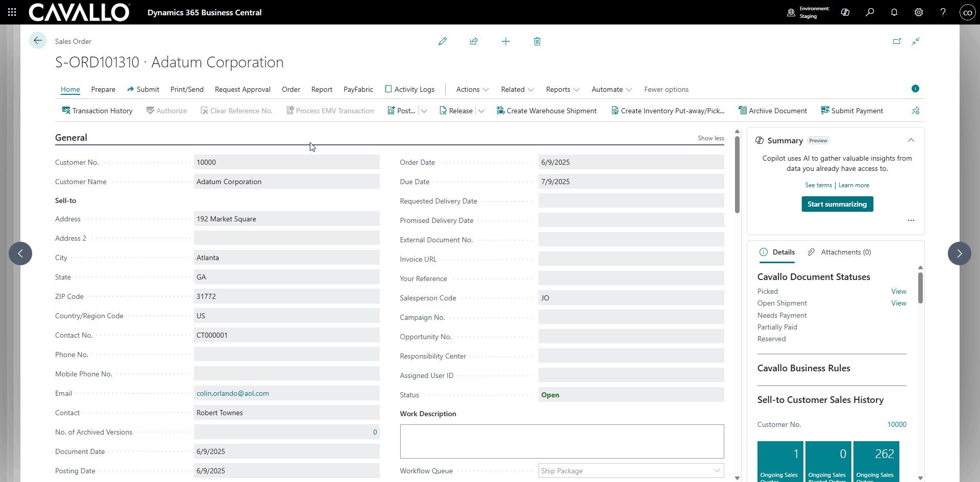
Task: Click Create Inventory Put-away/Pick action
Action: pos(668,111)
